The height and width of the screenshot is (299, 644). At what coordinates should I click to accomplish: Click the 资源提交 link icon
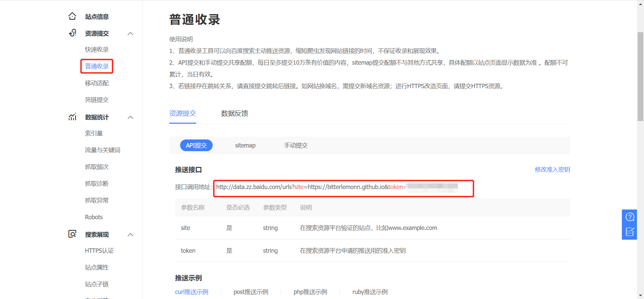click(x=72, y=33)
